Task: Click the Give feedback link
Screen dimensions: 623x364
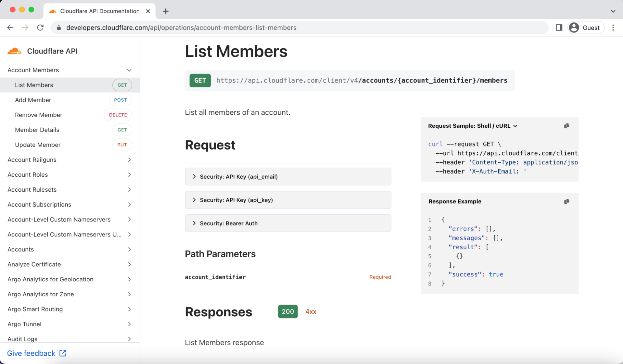Action: [31, 353]
